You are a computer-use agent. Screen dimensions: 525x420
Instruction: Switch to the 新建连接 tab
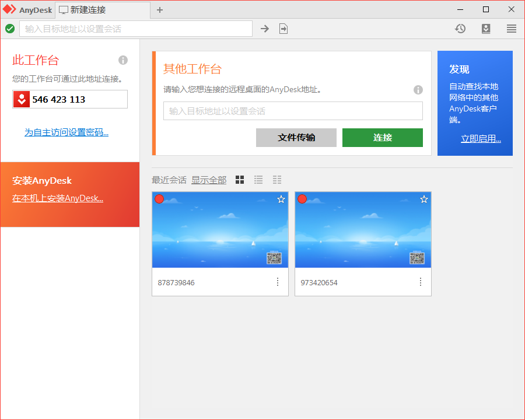pyautogui.click(x=102, y=10)
